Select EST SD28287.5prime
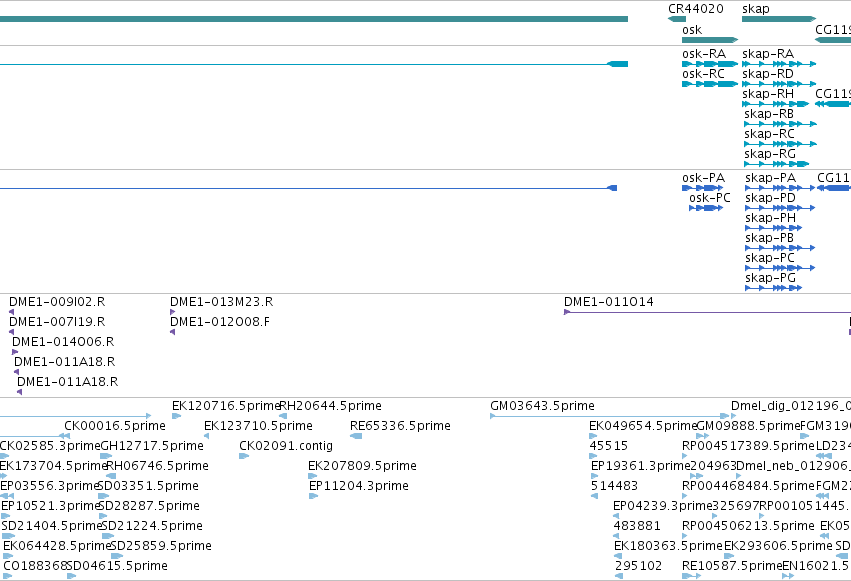The image size is (851, 581). 104,516
